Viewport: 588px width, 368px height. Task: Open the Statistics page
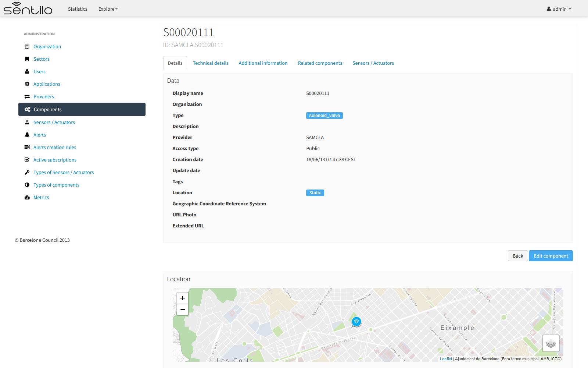coord(78,9)
